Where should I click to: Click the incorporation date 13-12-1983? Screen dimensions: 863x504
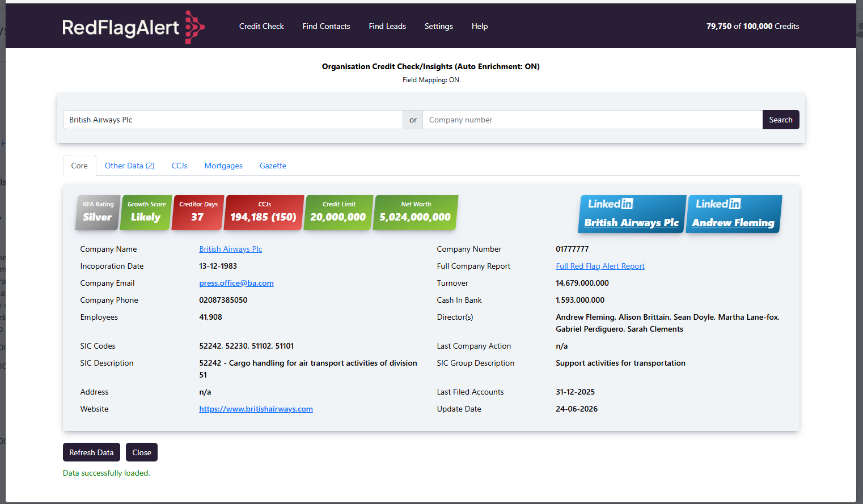[218, 266]
